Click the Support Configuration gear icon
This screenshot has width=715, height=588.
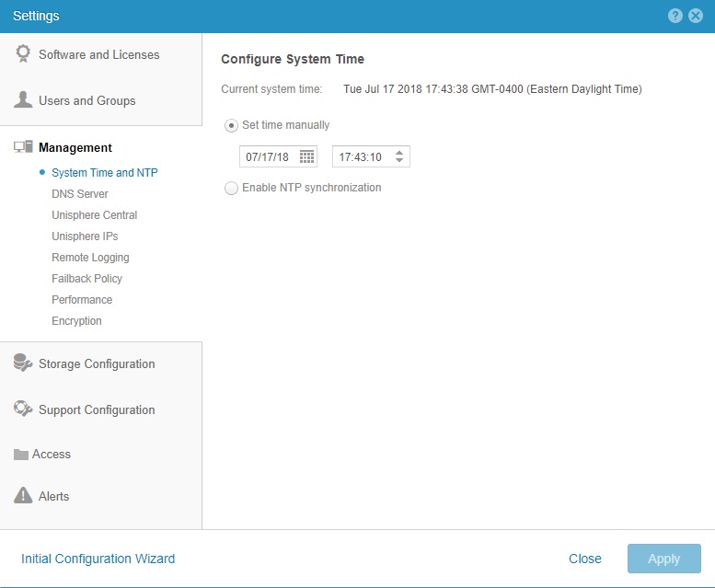coord(24,409)
